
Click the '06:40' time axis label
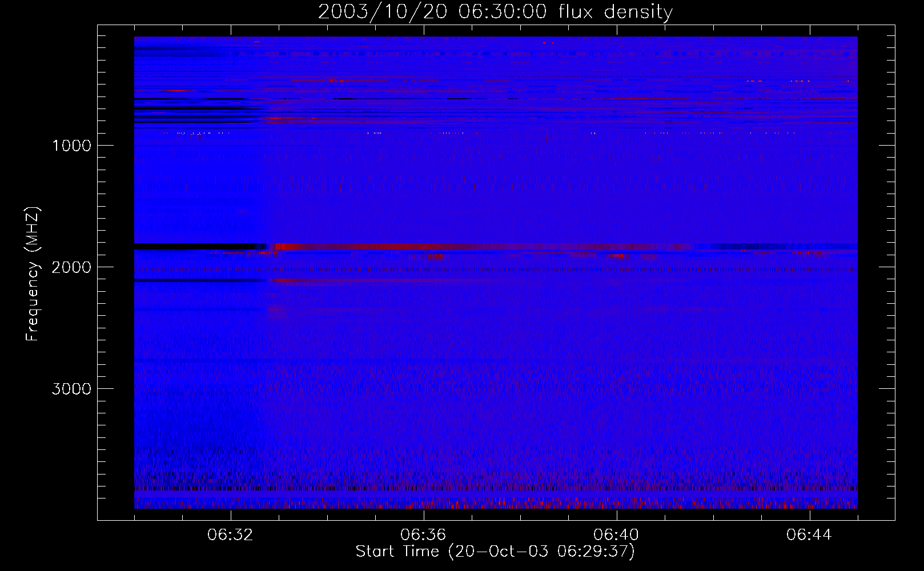pyautogui.click(x=616, y=535)
